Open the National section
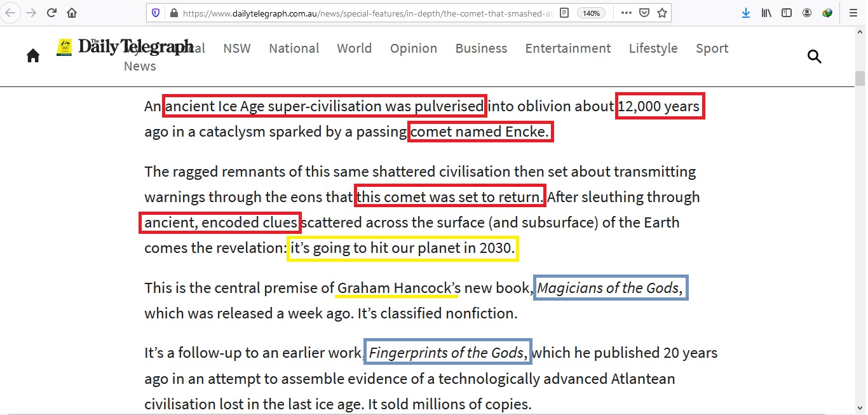 [x=294, y=48]
